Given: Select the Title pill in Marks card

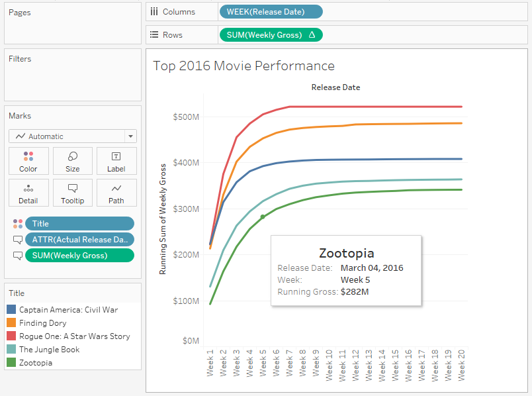Looking at the screenshot, I should pos(79,223).
